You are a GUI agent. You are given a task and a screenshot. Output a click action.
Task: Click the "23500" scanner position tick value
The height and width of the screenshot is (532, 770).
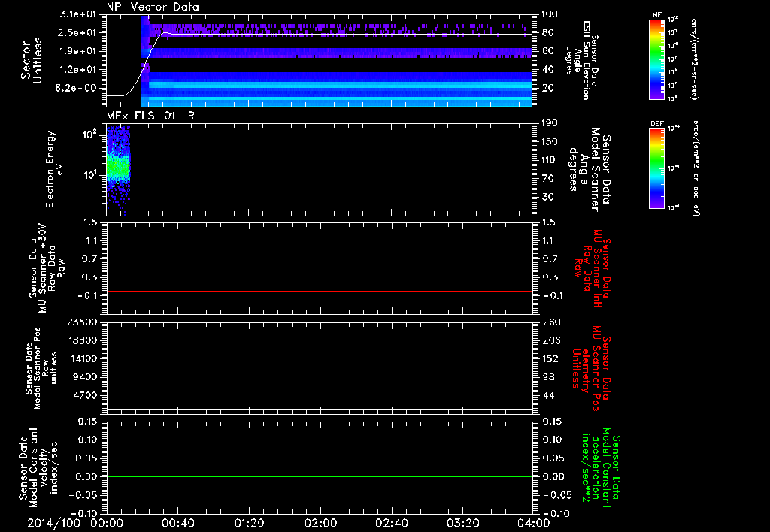pyautogui.click(x=81, y=322)
